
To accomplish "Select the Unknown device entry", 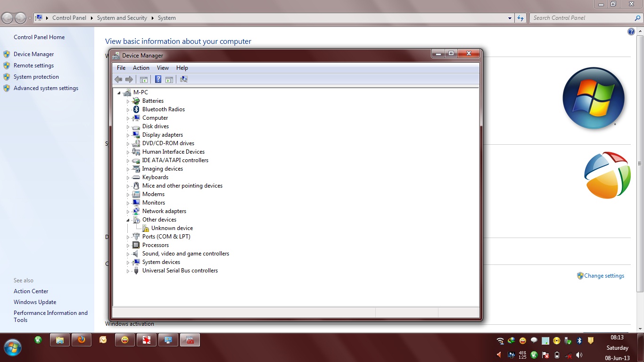I will (172, 228).
